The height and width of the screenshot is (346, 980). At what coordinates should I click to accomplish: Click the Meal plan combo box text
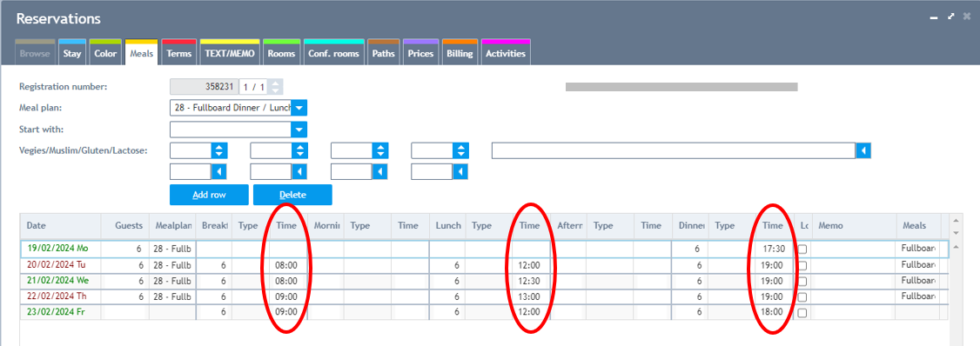click(x=231, y=108)
